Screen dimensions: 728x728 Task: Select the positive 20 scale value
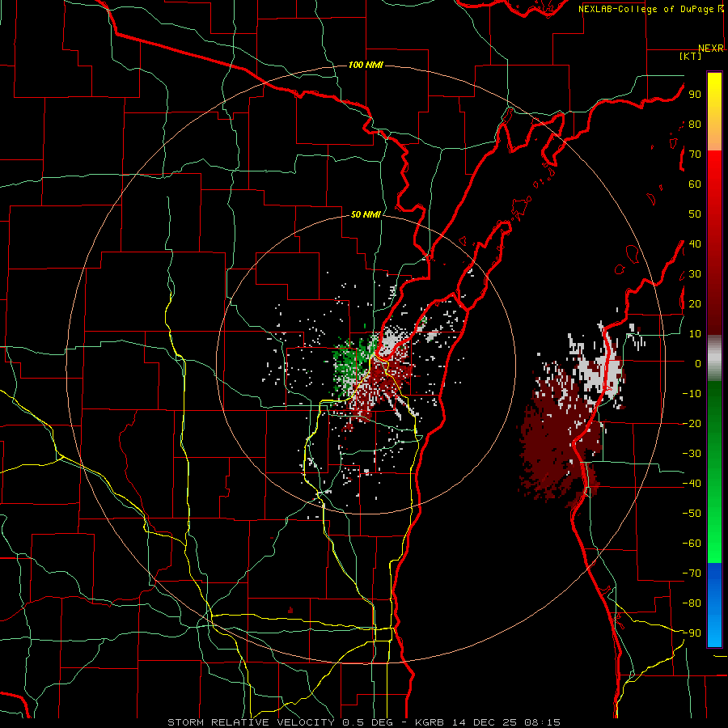tap(695, 303)
